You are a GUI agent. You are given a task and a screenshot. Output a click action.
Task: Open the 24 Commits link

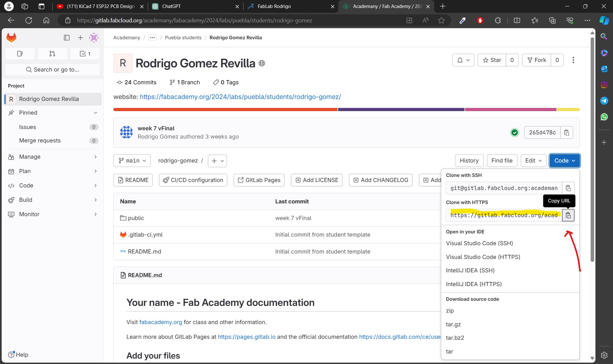click(137, 82)
